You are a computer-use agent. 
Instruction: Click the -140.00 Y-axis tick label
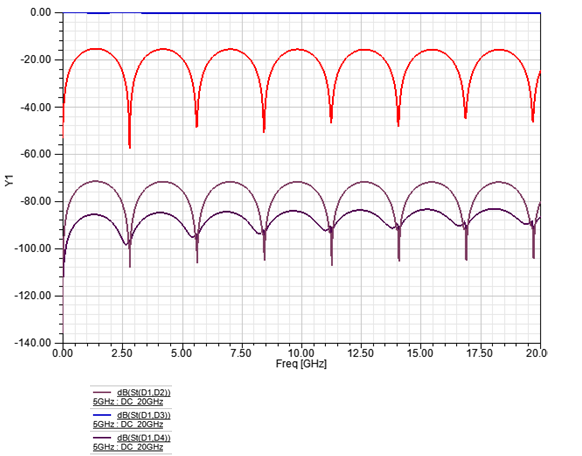tap(33, 343)
